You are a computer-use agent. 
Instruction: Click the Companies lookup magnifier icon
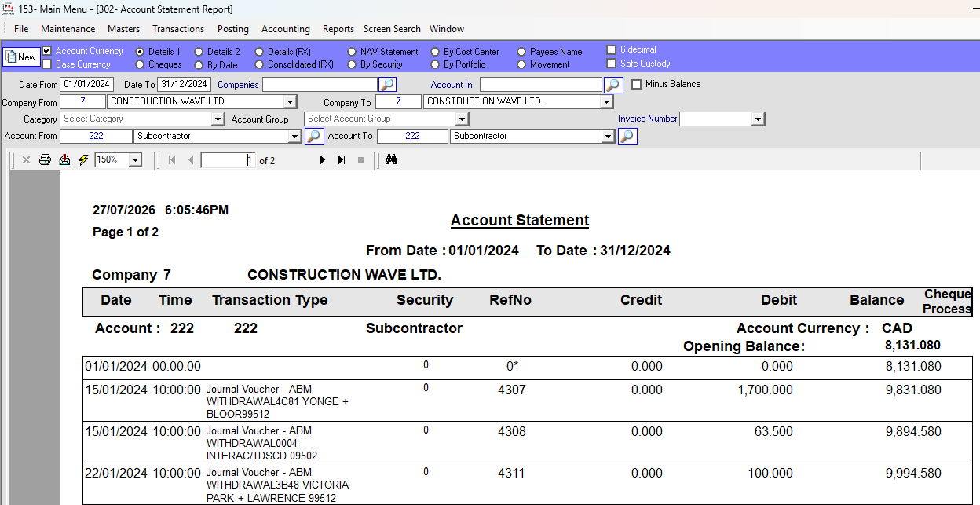pyautogui.click(x=387, y=84)
